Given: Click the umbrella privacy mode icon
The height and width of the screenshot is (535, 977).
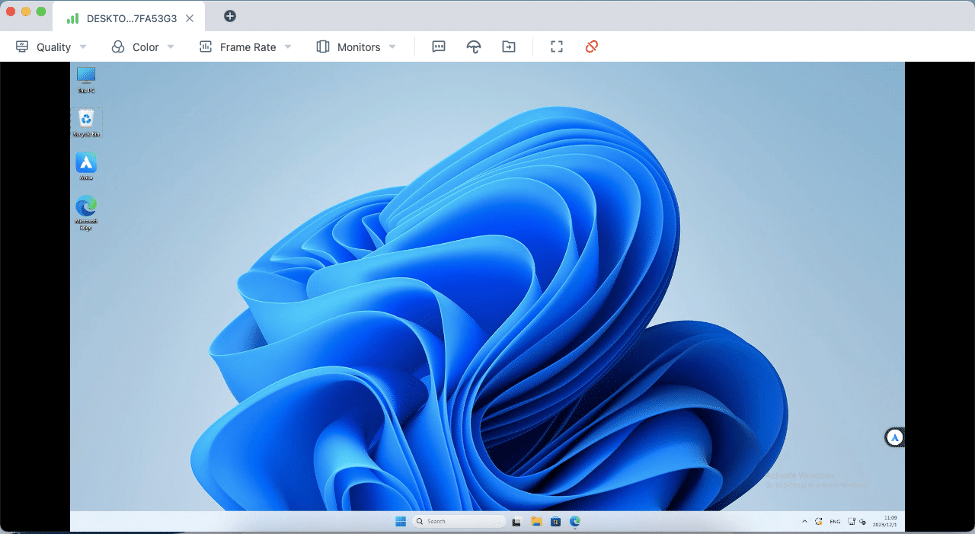Looking at the screenshot, I should pos(474,47).
